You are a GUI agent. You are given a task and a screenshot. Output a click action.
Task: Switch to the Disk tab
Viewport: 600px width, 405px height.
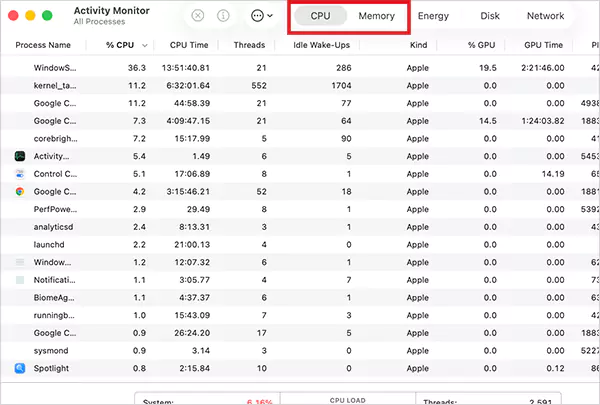490,16
